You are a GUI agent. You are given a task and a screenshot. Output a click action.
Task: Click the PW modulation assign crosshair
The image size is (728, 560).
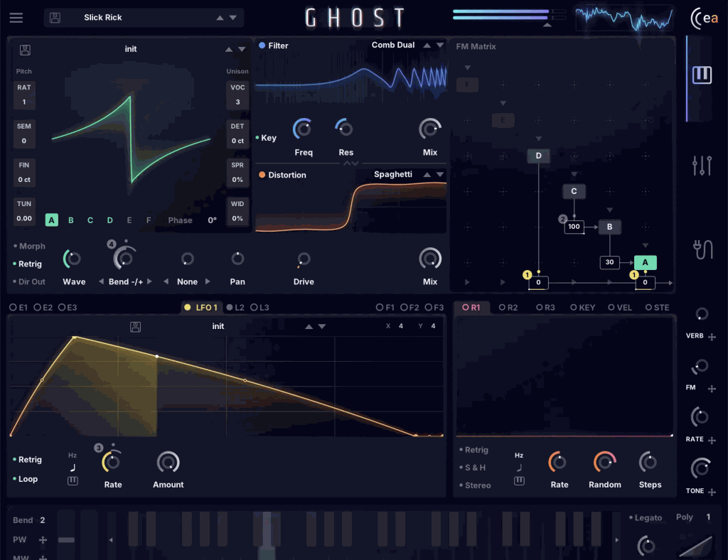pos(43,539)
